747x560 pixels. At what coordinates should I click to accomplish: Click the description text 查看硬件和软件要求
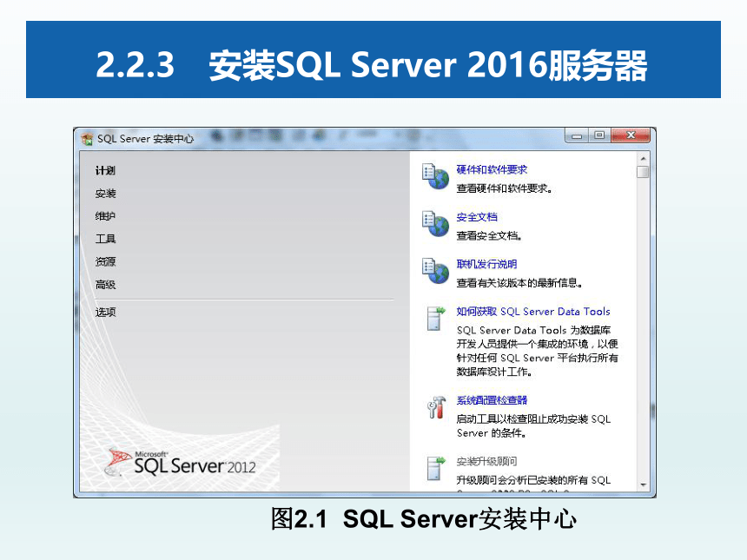(x=505, y=188)
